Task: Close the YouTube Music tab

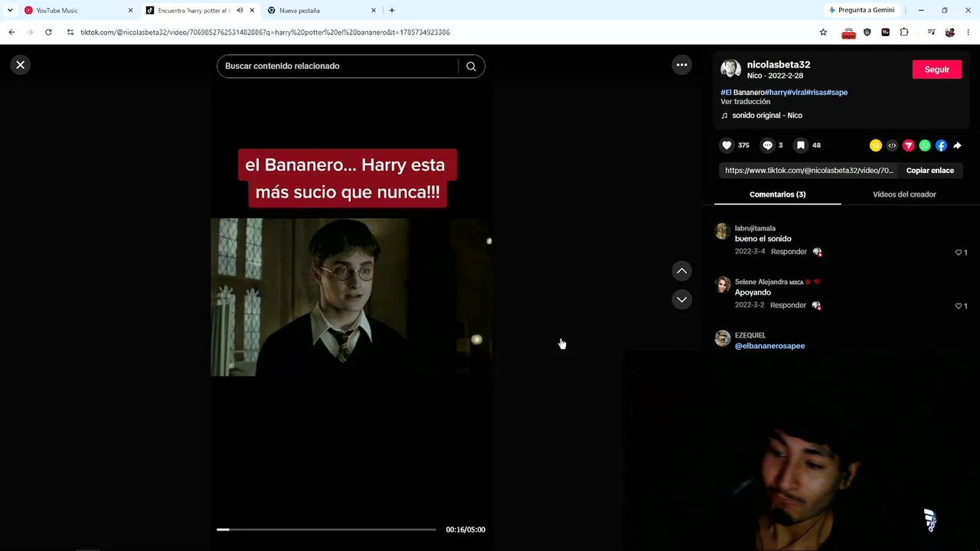Action: click(130, 11)
